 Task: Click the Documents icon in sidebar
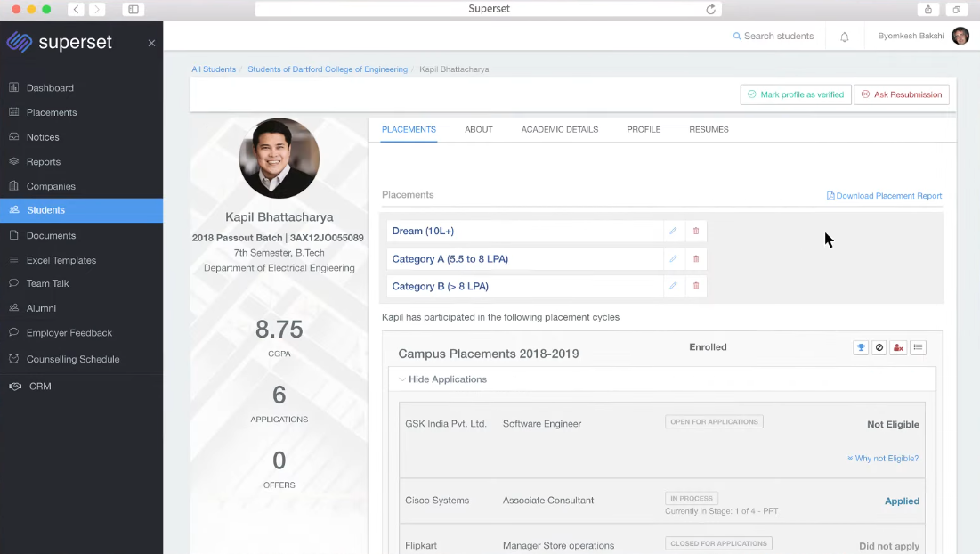point(13,235)
